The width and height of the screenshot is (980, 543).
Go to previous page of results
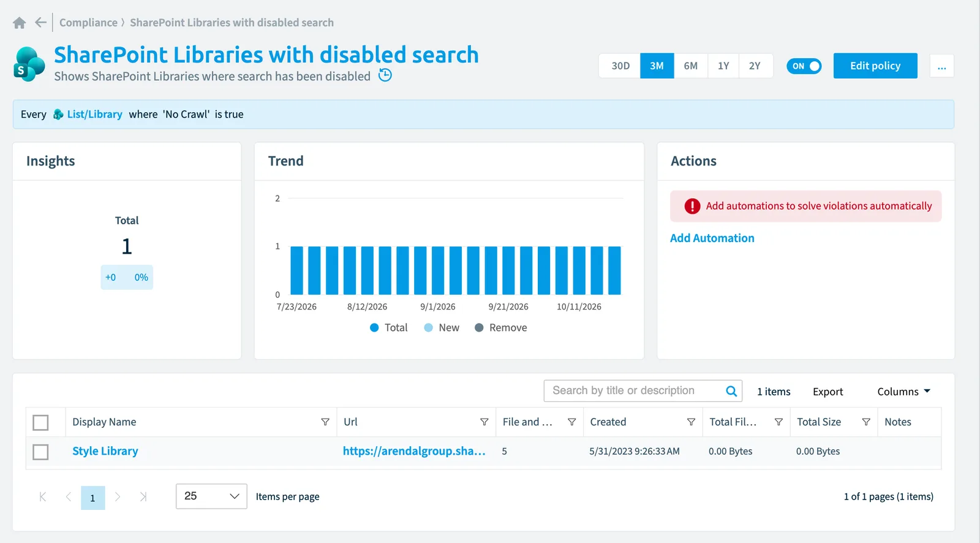coord(68,497)
